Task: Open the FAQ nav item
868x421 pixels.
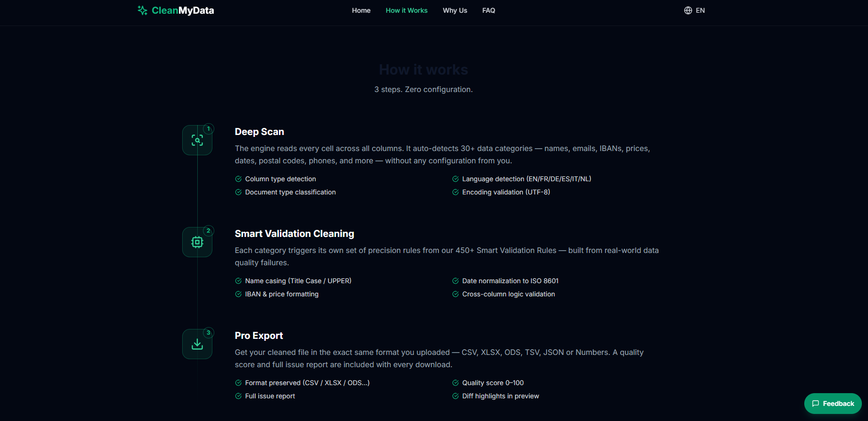Action: pos(489,10)
